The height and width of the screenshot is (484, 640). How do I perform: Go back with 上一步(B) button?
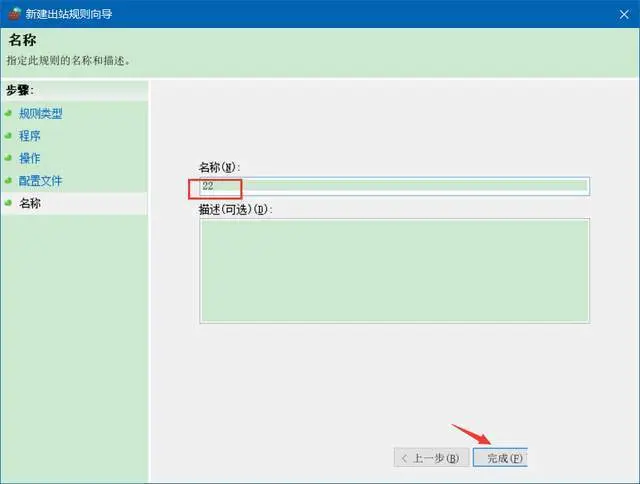[x=429, y=458]
